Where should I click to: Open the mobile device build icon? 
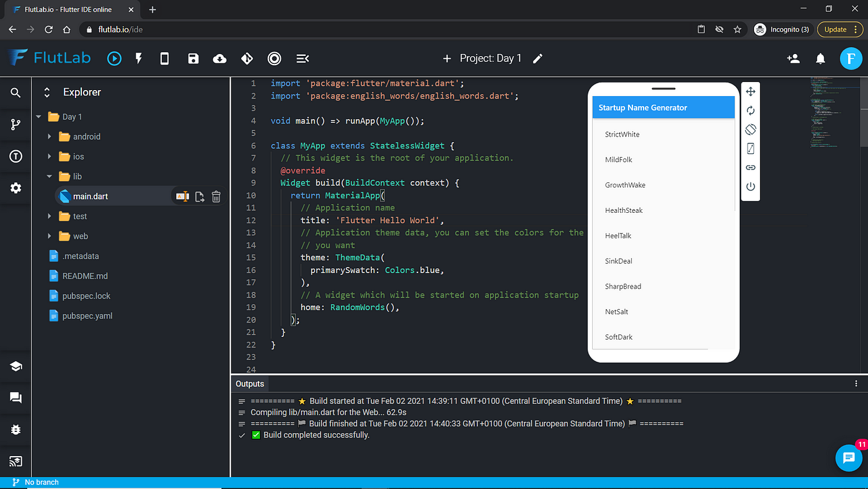(x=164, y=58)
